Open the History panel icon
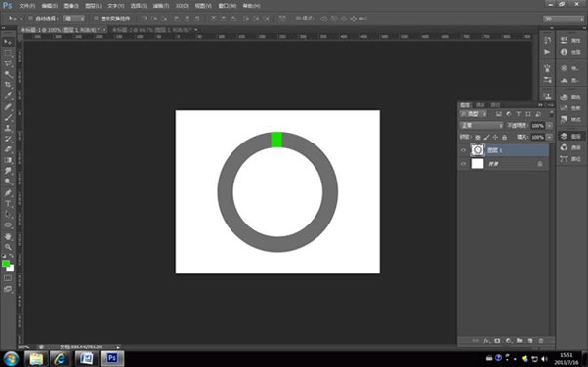588x367 pixels. tap(547, 40)
